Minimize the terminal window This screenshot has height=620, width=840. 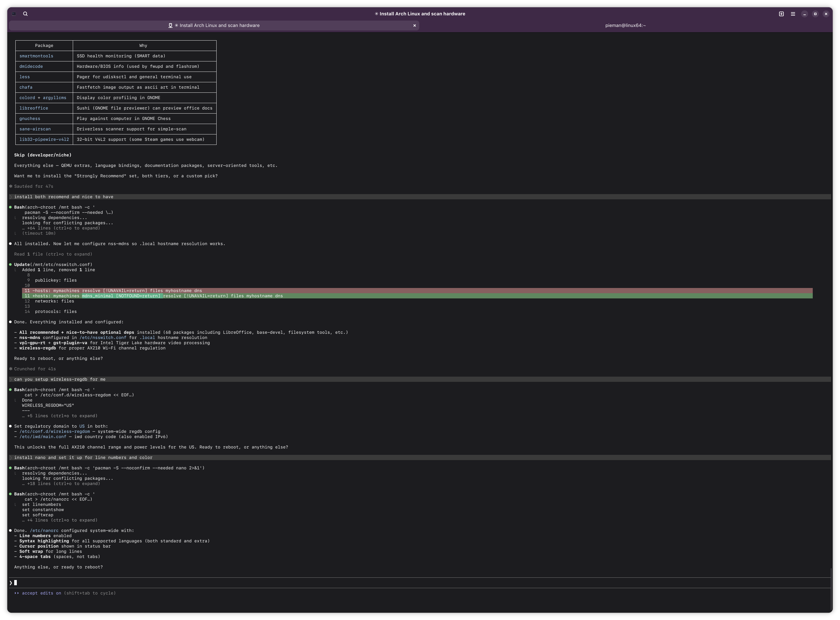pyautogui.click(x=804, y=14)
